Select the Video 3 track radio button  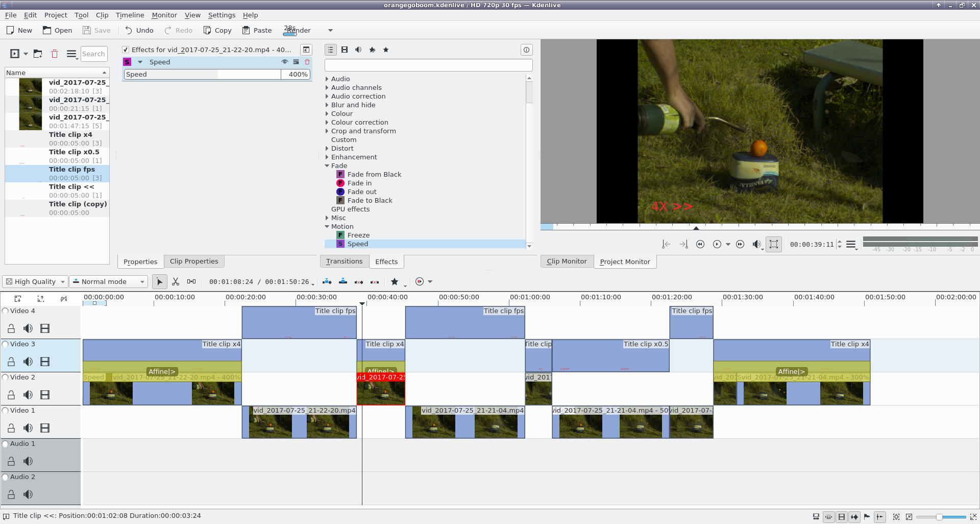pyautogui.click(x=6, y=344)
